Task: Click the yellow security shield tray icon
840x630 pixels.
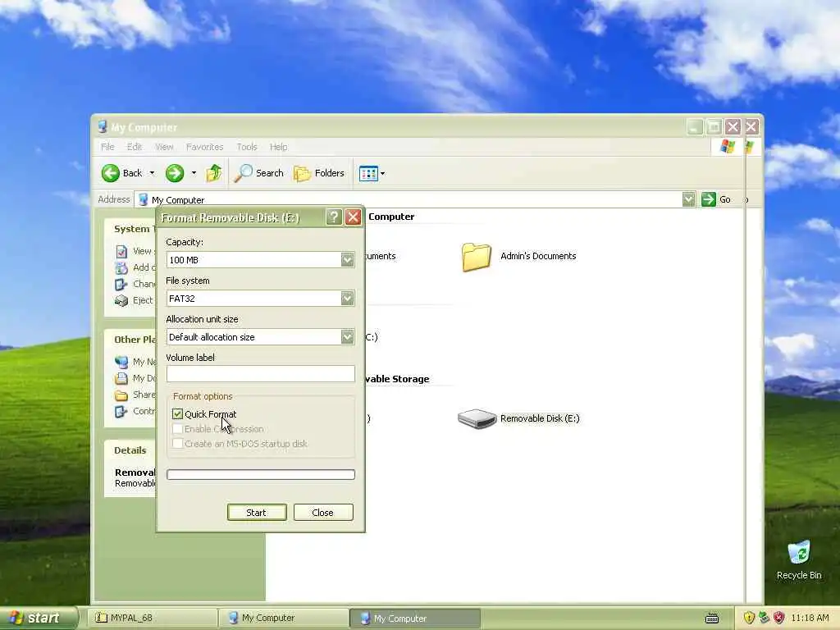Action: point(749,618)
